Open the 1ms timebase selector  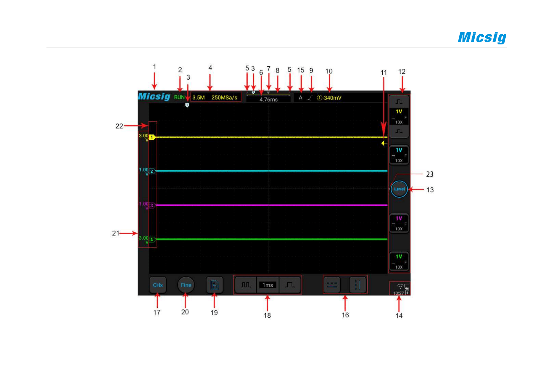[268, 285]
